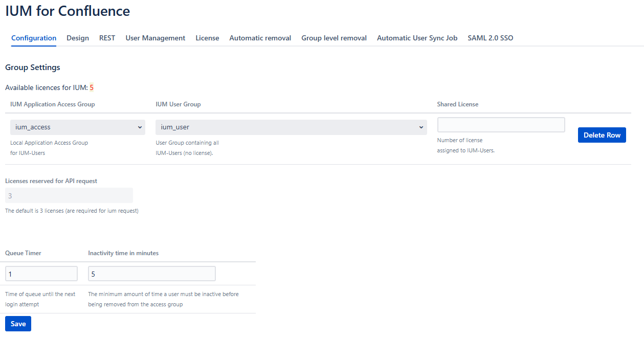Image resolution: width=644 pixels, height=338 pixels.
Task: Click the Shared License input field
Action: [x=501, y=125]
